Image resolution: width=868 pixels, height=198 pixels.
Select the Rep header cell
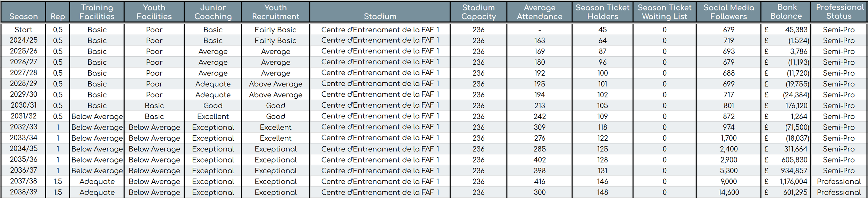(x=58, y=12)
